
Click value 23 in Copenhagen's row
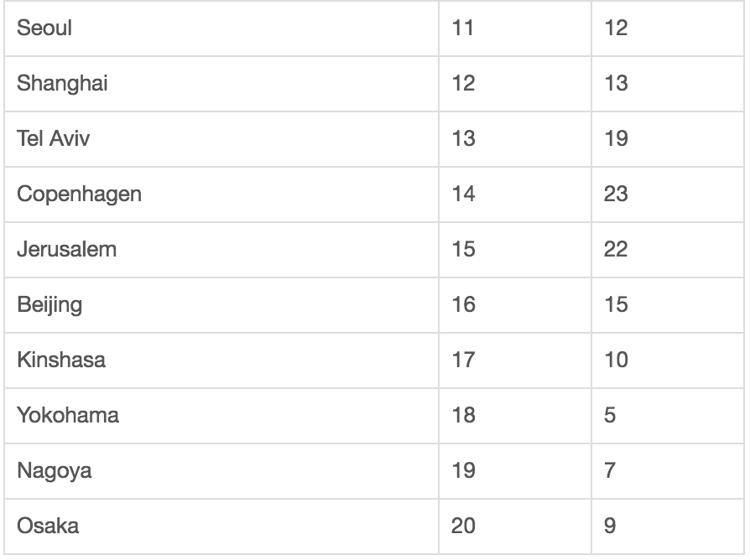(x=616, y=194)
